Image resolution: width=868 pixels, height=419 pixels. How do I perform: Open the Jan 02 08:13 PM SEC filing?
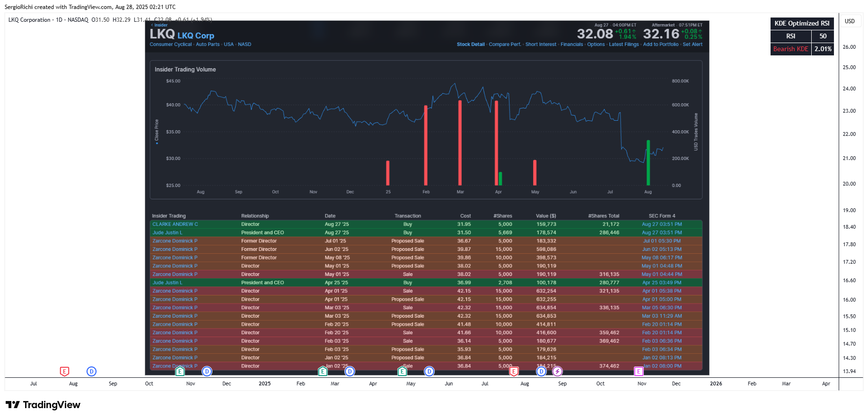[662, 358]
